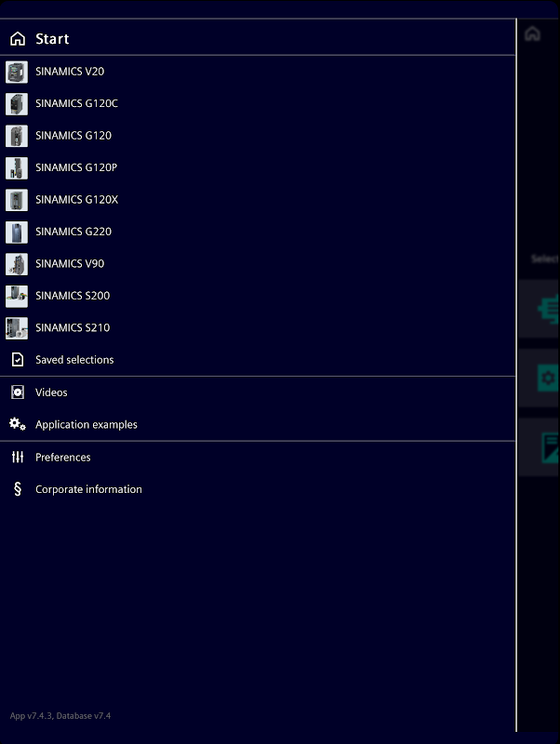Click the Saved selections document icon
The height and width of the screenshot is (744, 560).
click(18, 360)
